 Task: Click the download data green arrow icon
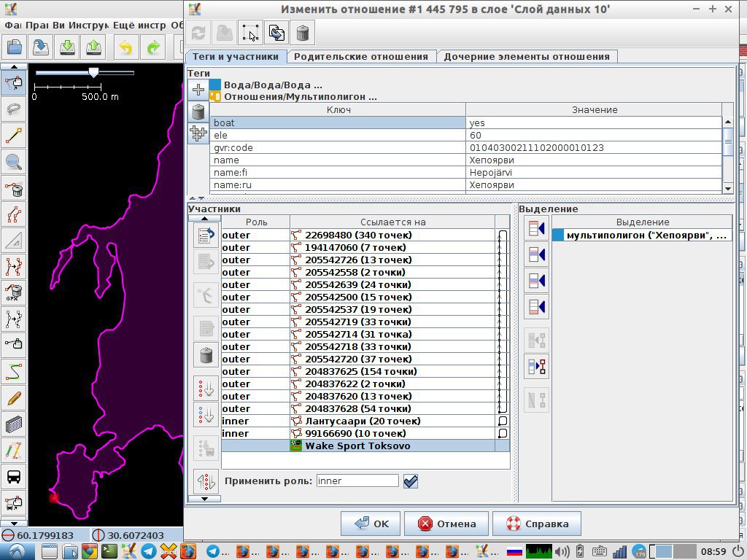click(67, 47)
